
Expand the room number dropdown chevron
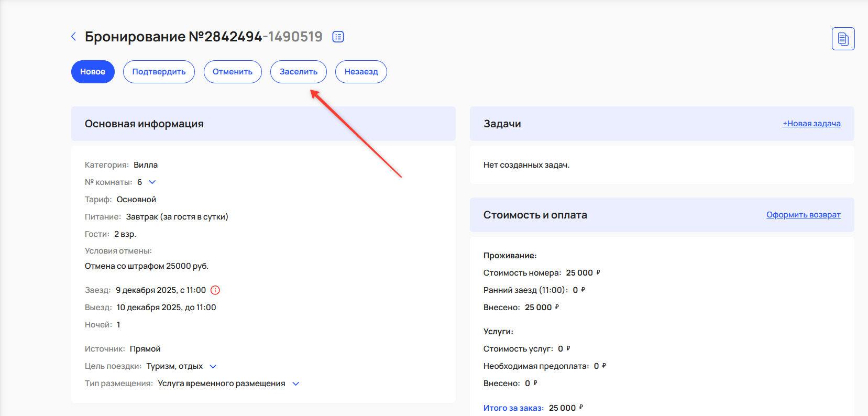pyautogui.click(x=152, y=182)
